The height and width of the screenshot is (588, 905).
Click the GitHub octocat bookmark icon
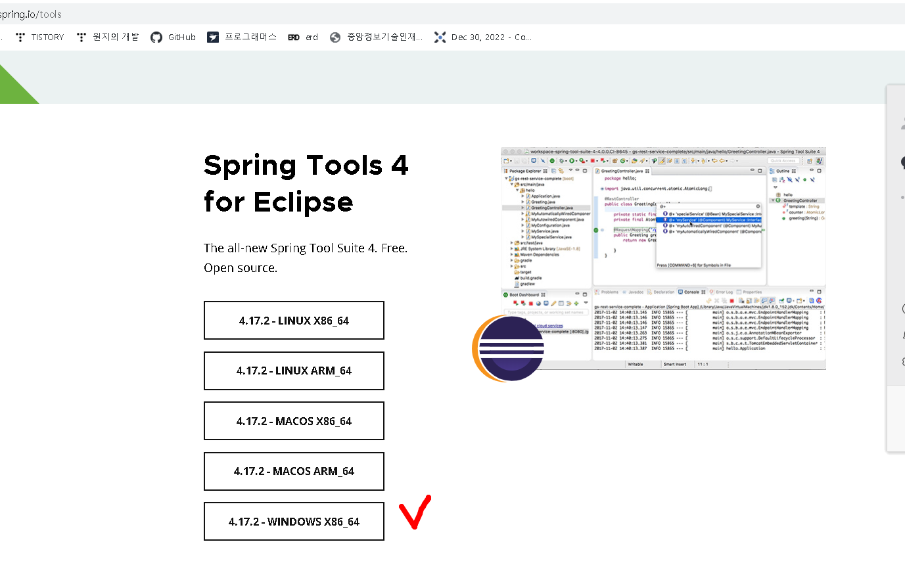[x=156, y=37]
